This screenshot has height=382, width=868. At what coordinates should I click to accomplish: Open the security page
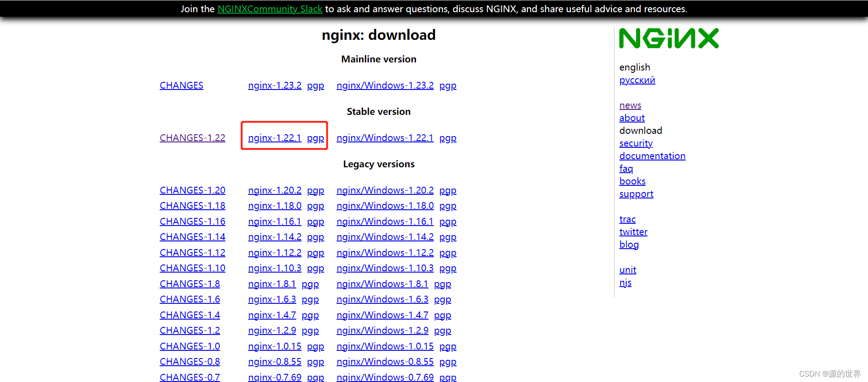(x=636, y=143)
